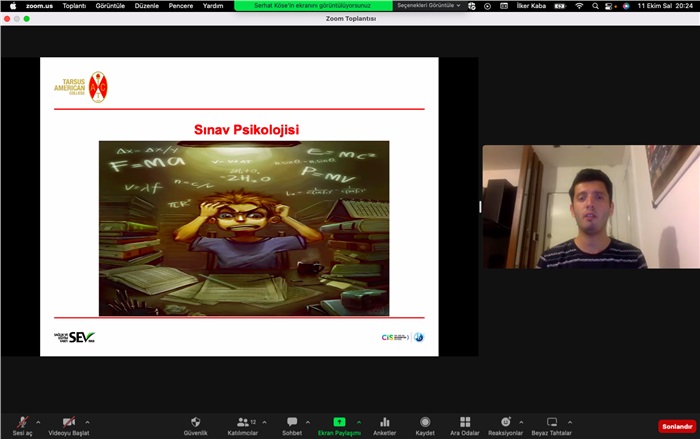Open Anketler polls

coord(384,426)
